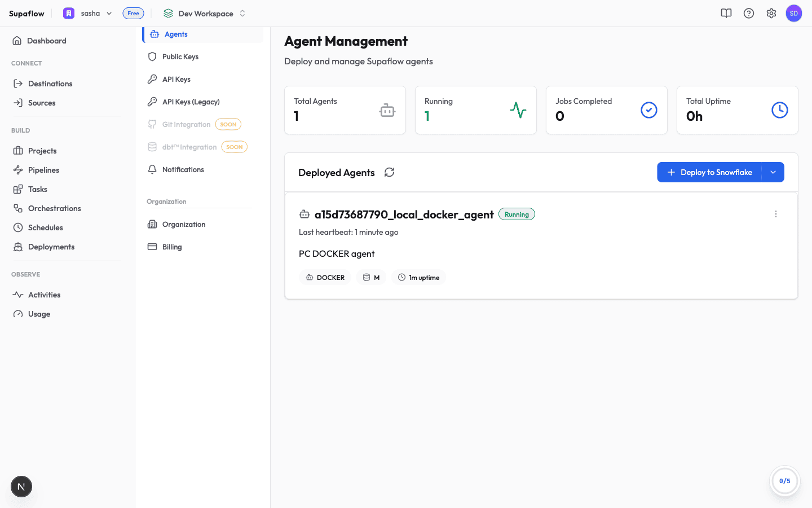Click the robot icon in Total Agents card

(x=387, y=110)
